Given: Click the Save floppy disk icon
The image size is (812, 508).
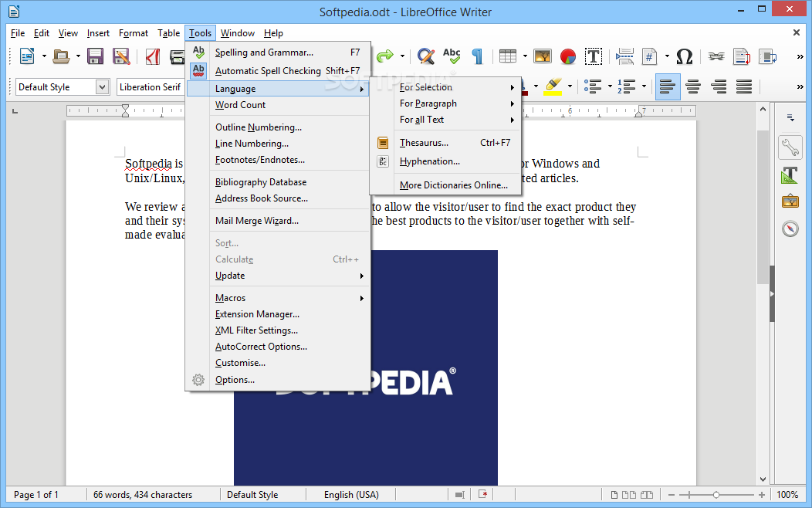Looking at the screenshot, I should pos(95,56).
